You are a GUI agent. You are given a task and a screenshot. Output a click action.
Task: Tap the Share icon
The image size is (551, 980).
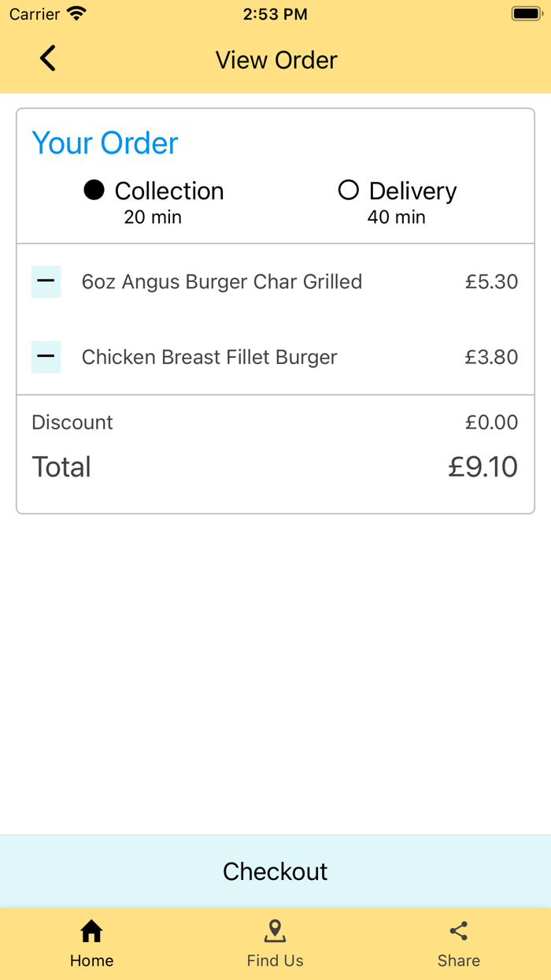(459, 930)
